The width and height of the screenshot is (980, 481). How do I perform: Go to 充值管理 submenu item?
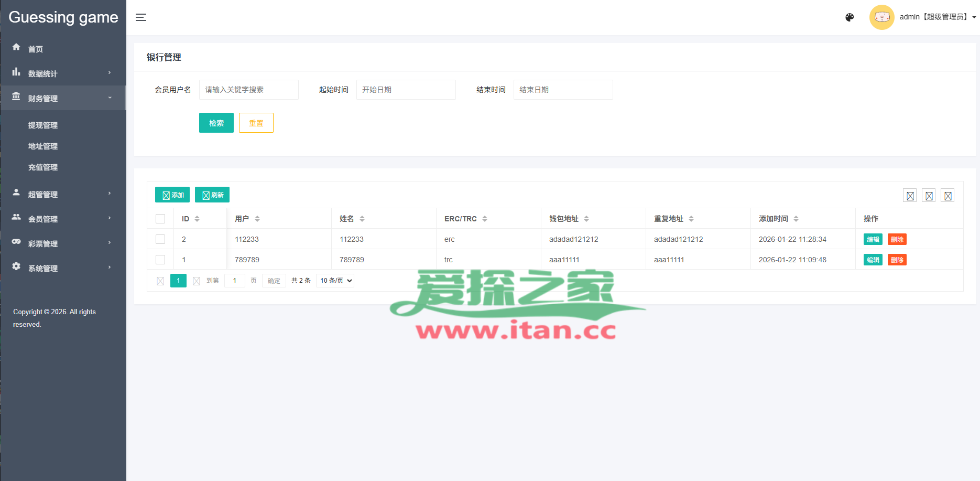43,167
